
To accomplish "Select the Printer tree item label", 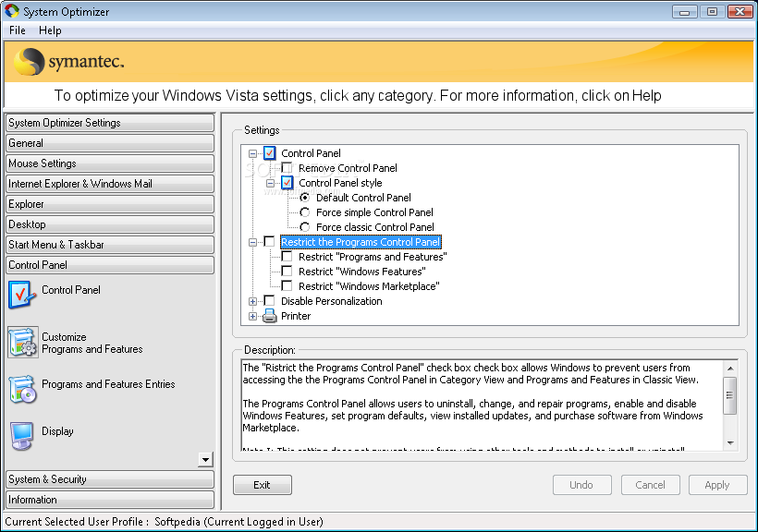I will point(296,316).
